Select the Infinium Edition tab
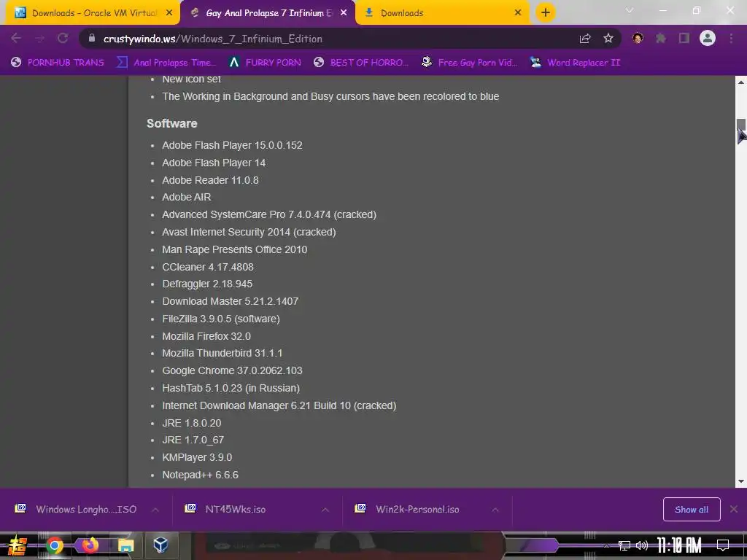The image size is (747, 560). [x=268, y=13]
